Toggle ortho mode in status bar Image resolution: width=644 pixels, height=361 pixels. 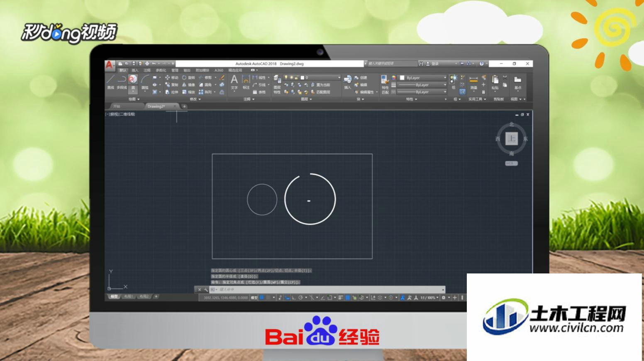point(294,298)
